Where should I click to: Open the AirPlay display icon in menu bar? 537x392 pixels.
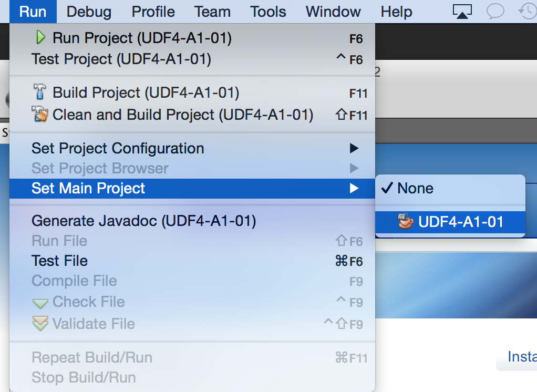point(462,12)
